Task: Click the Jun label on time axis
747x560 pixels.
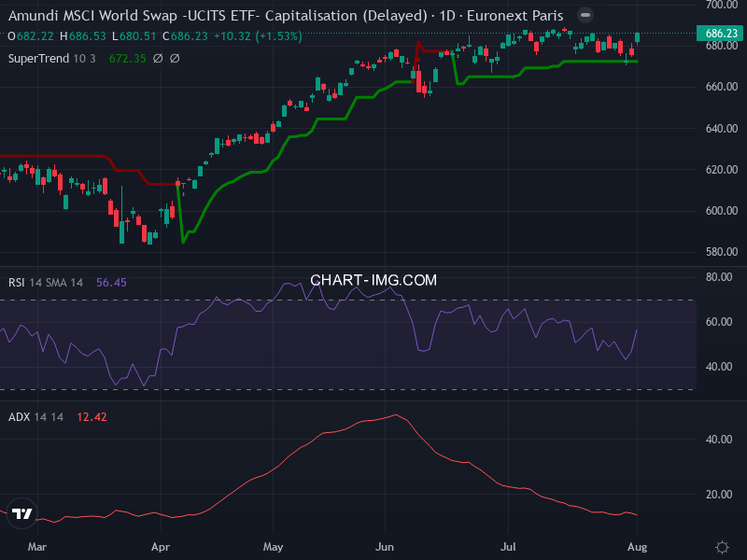Action: [385, 547]
